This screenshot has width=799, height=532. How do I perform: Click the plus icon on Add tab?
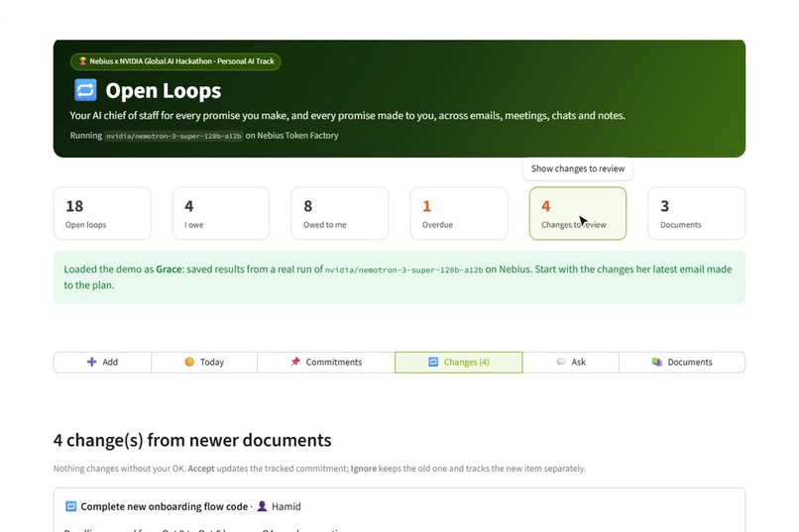pos(92,362)
